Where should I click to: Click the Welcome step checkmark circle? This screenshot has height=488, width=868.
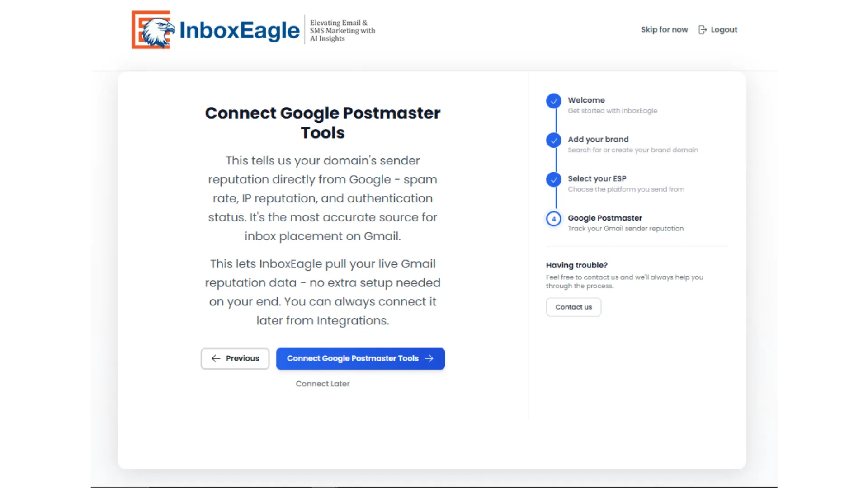tap(553, 101)
